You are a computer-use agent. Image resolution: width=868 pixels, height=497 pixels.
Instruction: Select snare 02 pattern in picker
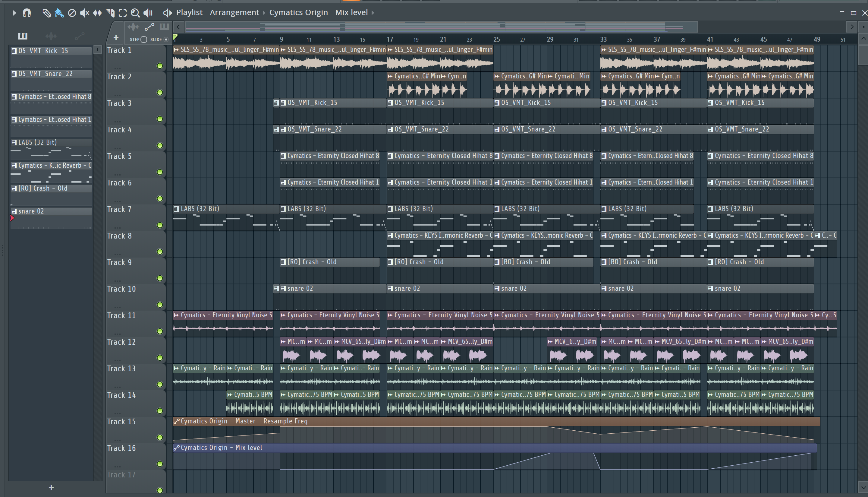[51, 217]
